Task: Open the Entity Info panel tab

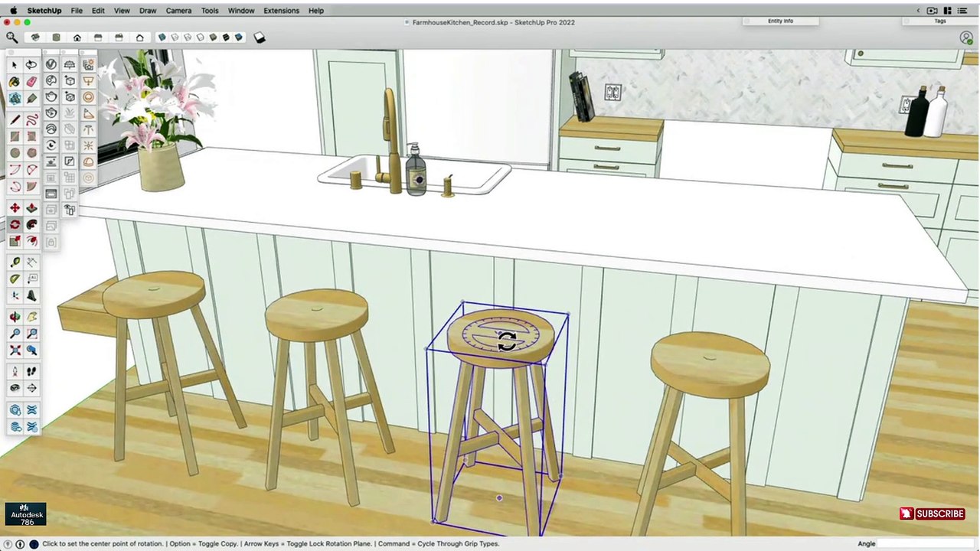Action: [780, 21]
